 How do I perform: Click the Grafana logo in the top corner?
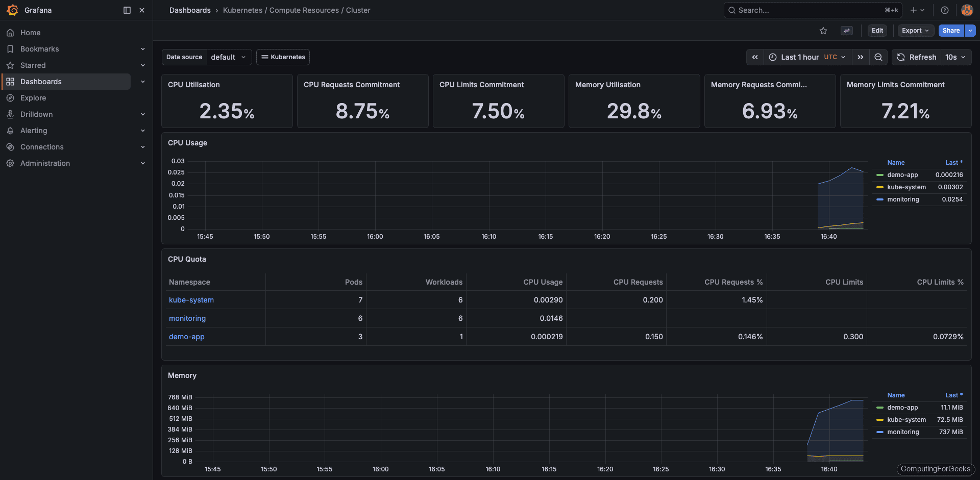pyautogui.click(x=11, y=10)
